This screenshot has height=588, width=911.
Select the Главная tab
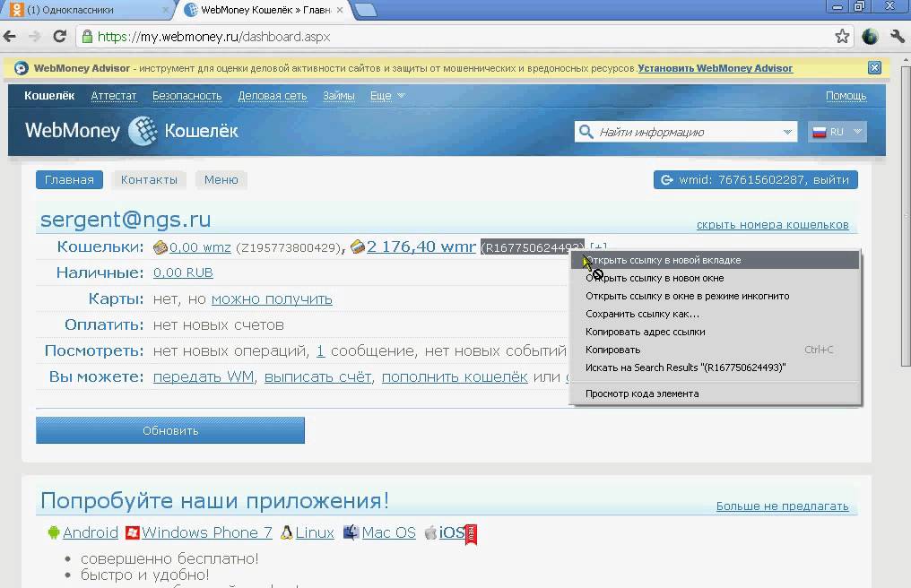(69, 179)
